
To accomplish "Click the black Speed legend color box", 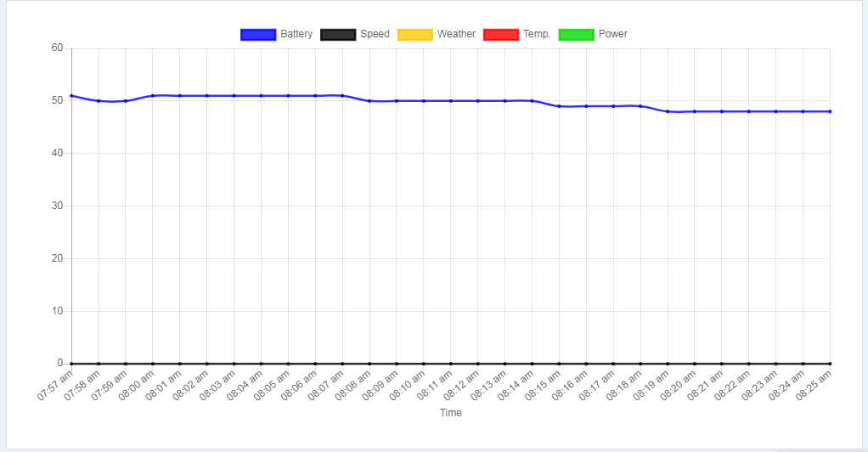I will [338, 34].
